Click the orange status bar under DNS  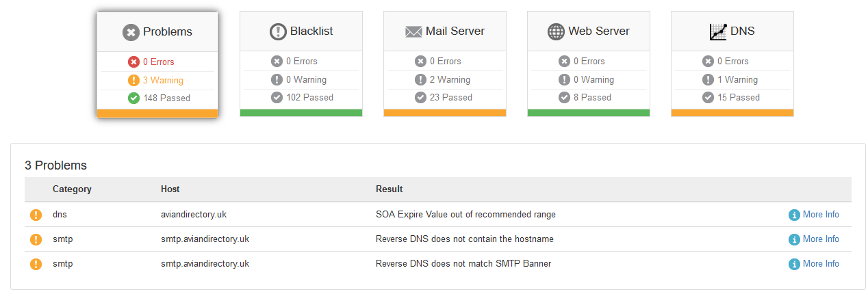732,113
